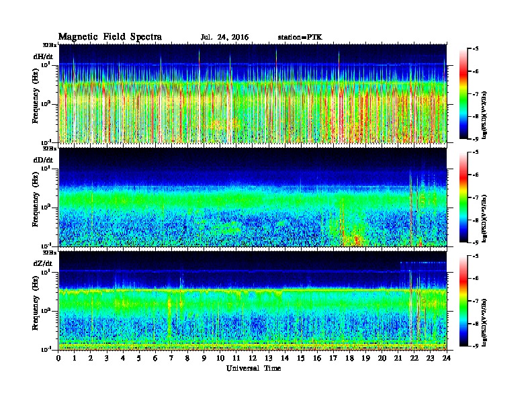Click hour tick label '17' on time axis
The height and width of the screenshot is (411, 532).
pos(333,359)
